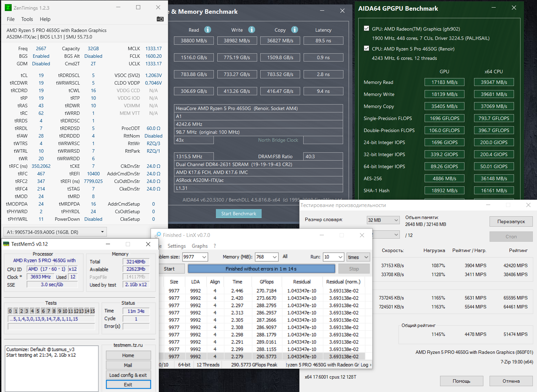Click the 'testmem.tz.ru' label in TestMem5
537x392 pixels.
coord(128,345)
